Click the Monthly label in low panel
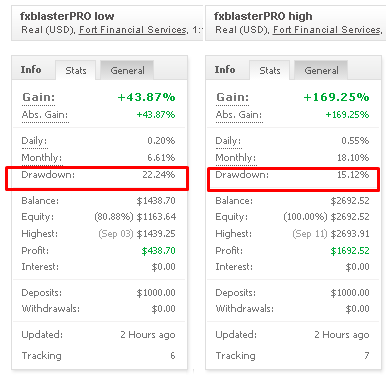391x379 pixels. [42, 158]
